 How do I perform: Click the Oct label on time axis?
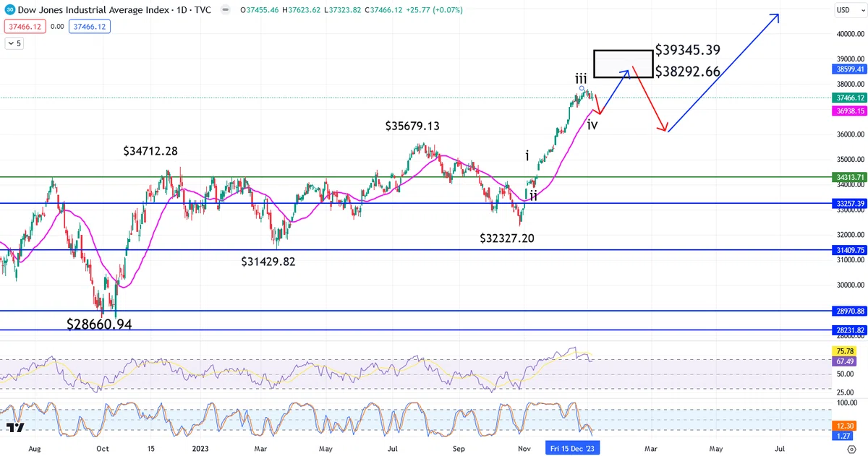click(x=102, y=449)
